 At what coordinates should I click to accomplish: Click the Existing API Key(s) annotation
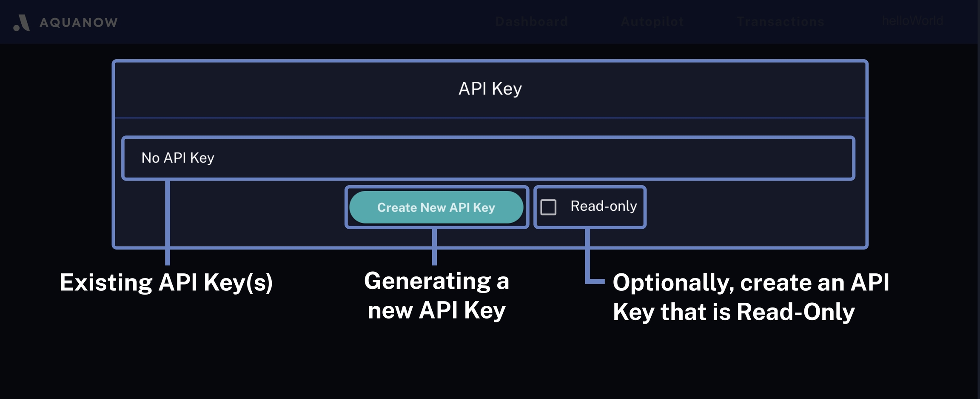coord(166,282)
